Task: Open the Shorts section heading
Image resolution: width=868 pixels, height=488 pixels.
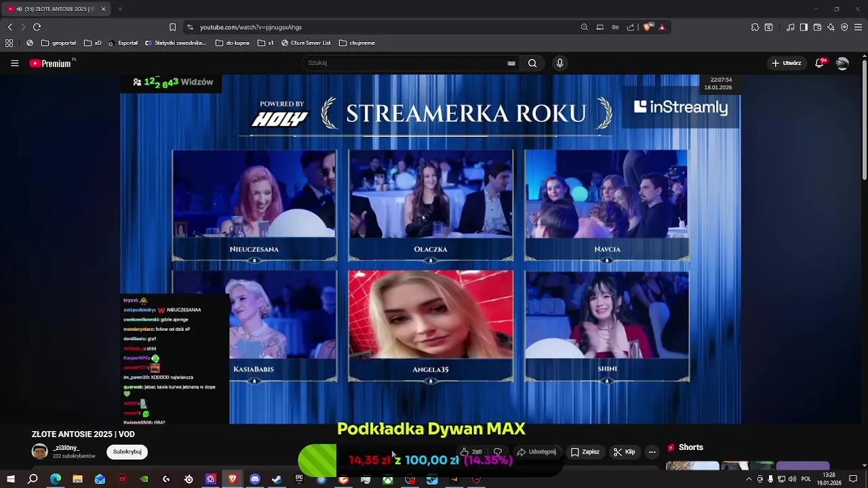Action: coord(691,447)
